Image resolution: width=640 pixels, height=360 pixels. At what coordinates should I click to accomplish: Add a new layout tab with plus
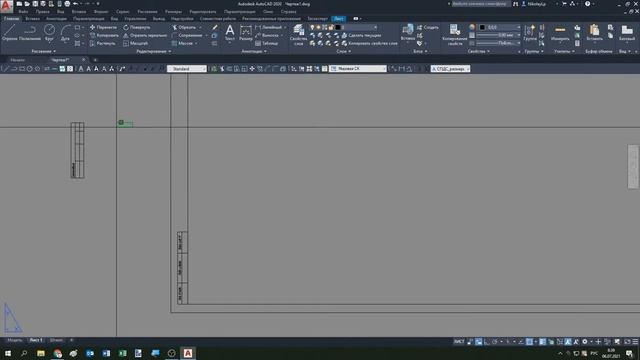71,340
